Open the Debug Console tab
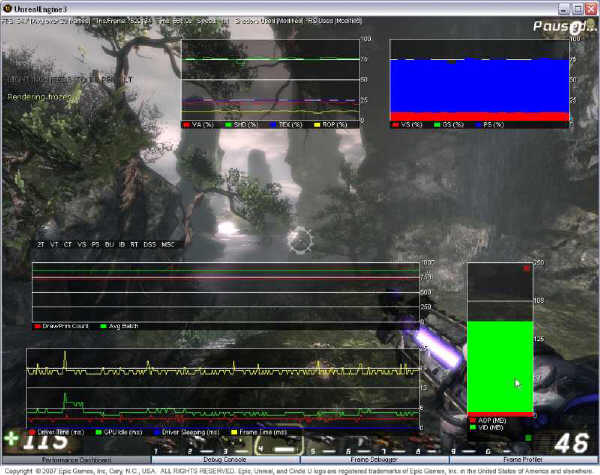The height and width of the screenshot is (475, 600). [x=225, y=460]
